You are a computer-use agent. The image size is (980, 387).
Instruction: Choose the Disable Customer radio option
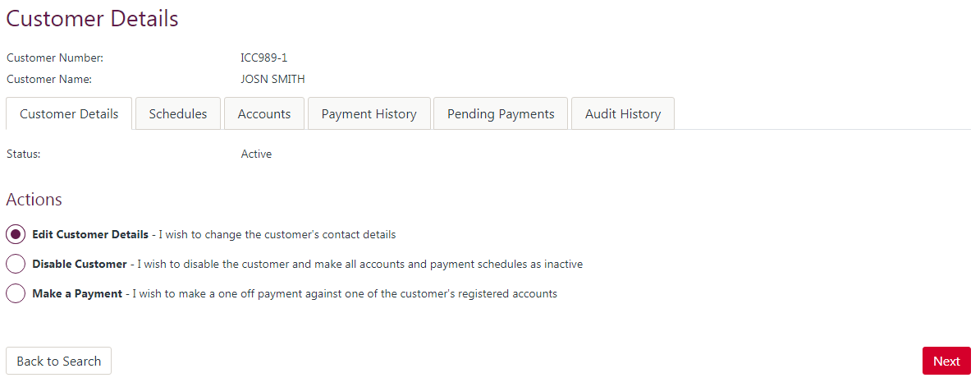coord(16,264)
